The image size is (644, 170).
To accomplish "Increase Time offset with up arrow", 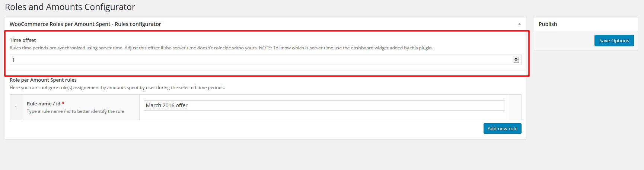I will tap(516, 58).
